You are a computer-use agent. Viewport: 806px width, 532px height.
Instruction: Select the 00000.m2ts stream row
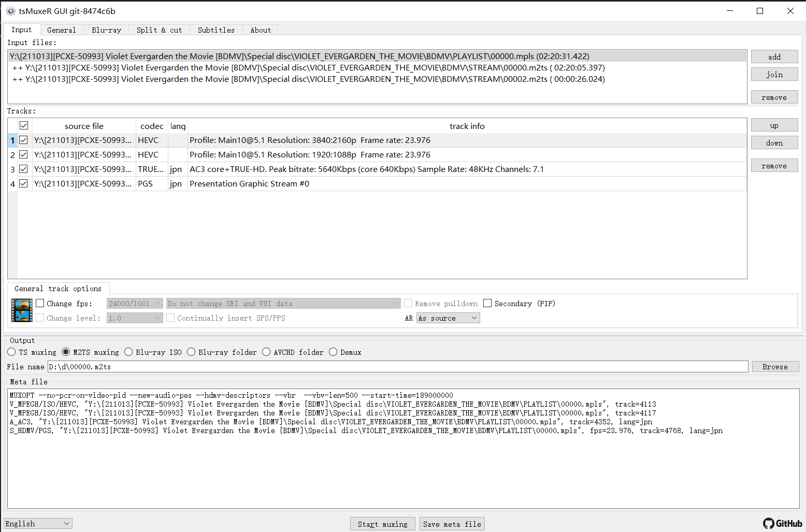[377, 67]
